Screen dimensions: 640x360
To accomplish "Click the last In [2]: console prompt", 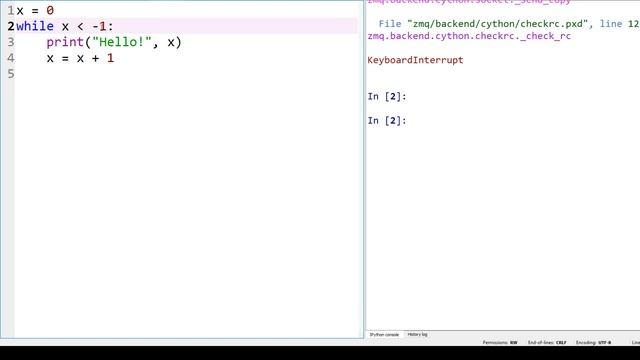I will coord(387,120).
